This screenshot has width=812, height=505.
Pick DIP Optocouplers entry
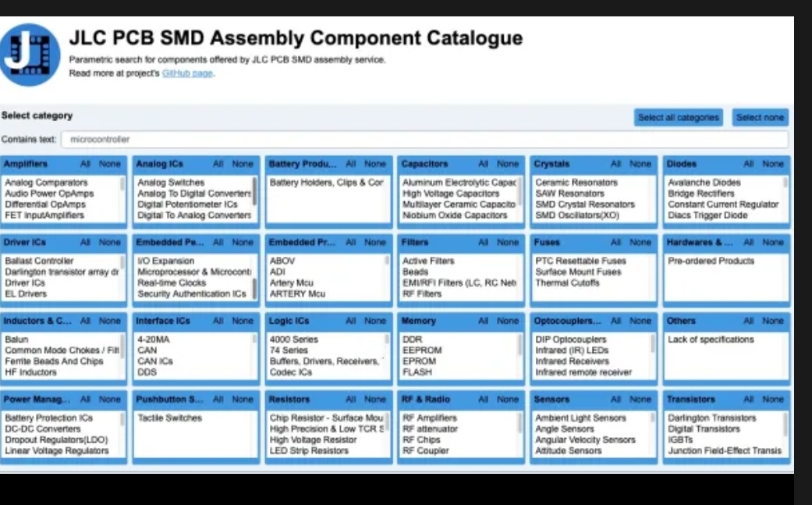pyautogui.click(x=570, y=340)
